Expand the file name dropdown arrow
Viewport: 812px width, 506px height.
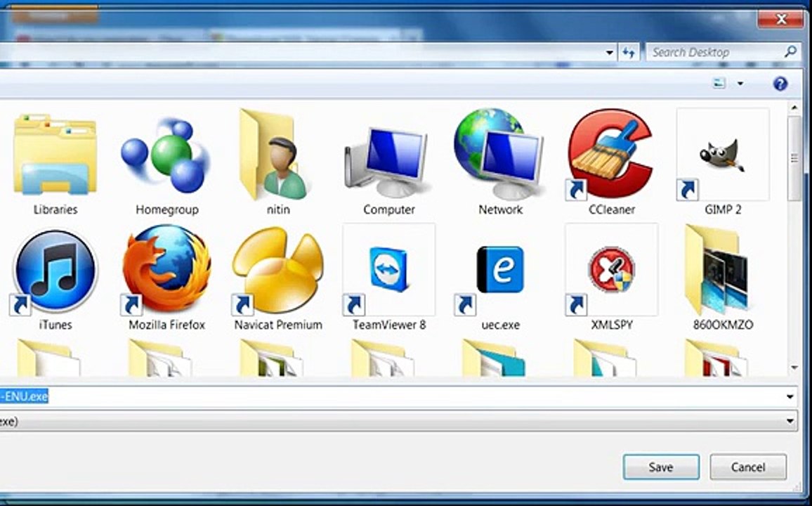point(790,397)
